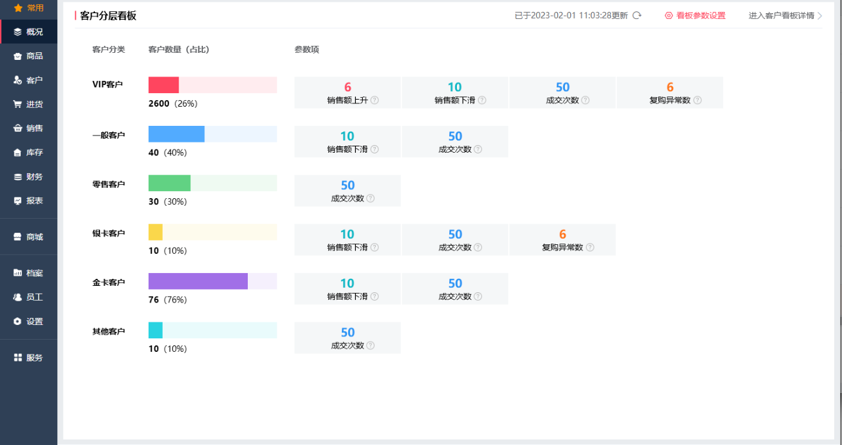
Task: Click the 50 value in 零售客户 成交次数
Action: pyautogui.click(x=347, y=186)
